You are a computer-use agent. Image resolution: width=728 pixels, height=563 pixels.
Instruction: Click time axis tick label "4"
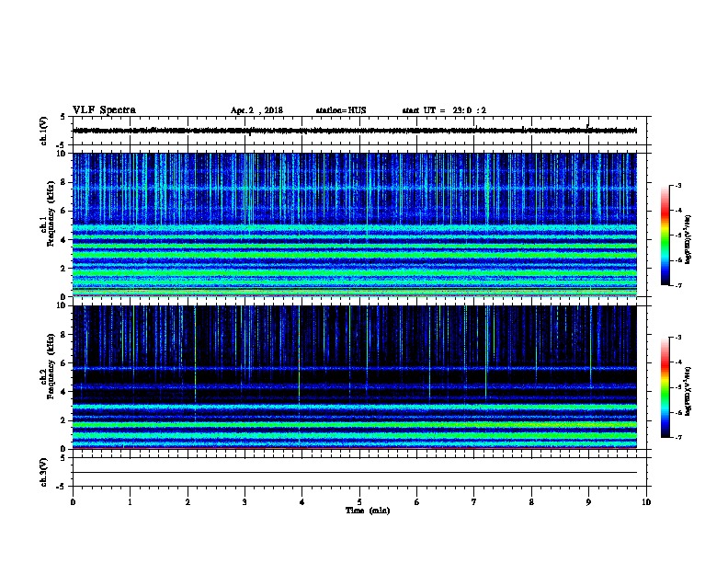302,501
